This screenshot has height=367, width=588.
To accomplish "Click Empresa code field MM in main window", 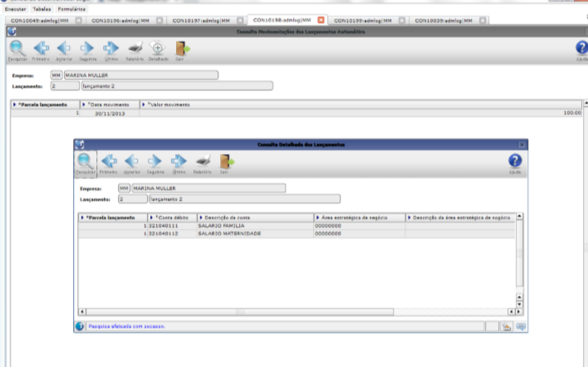I will pyautogui.click(x=56, y=76).
